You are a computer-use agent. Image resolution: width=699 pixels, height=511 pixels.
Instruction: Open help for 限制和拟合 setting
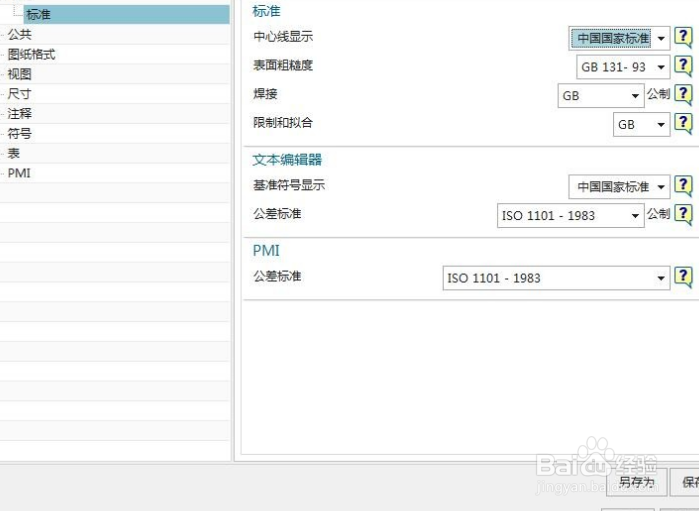point(683,123)
